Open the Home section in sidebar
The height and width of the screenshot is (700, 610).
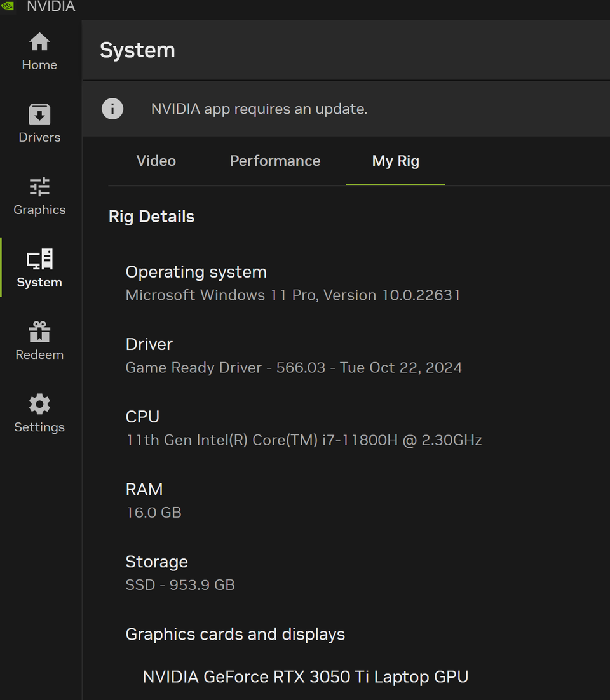[39, 51]
